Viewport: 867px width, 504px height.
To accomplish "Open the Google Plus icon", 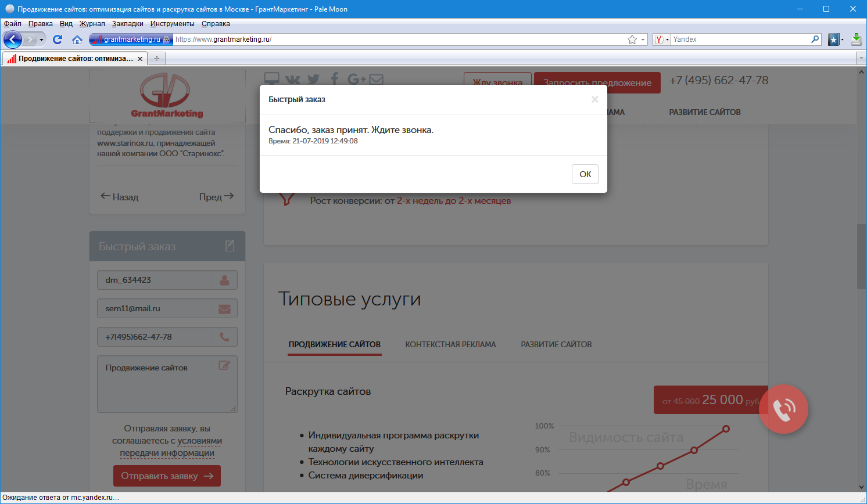I will (356, 79).
